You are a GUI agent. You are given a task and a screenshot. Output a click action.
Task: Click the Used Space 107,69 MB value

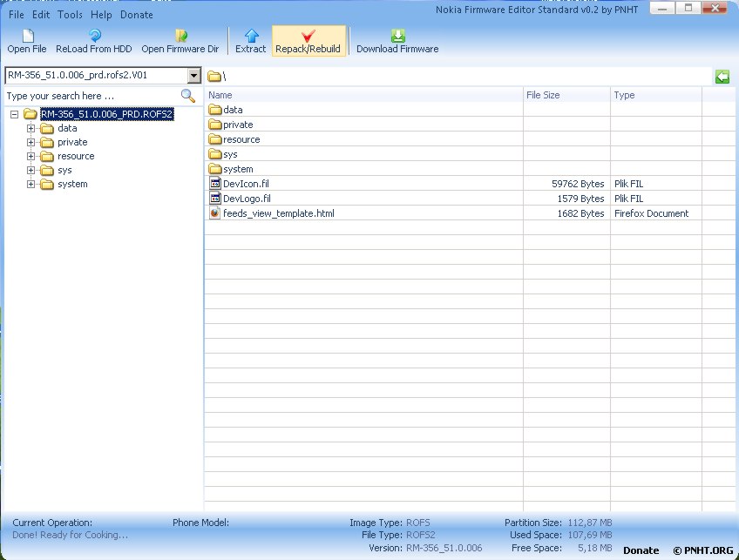click(590, 535)
